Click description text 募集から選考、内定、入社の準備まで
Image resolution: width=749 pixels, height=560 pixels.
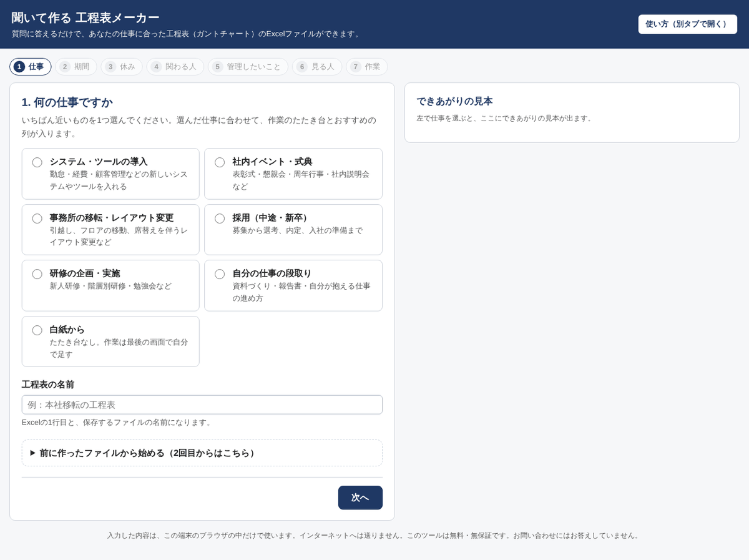pyautogui.click(x=297, y=230)
